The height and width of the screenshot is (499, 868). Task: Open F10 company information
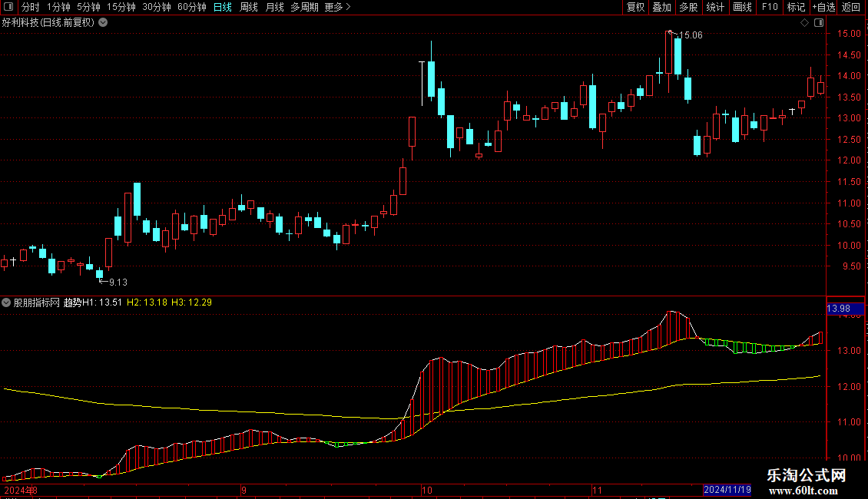[770, 7]
